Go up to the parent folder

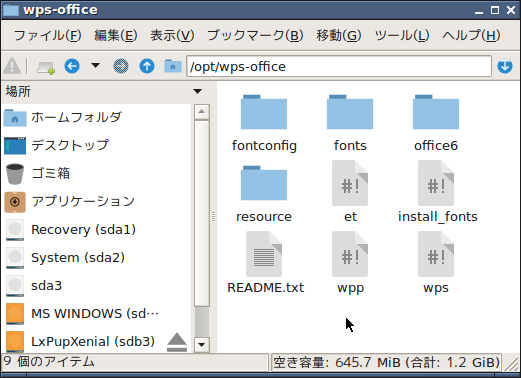(147, 66)
